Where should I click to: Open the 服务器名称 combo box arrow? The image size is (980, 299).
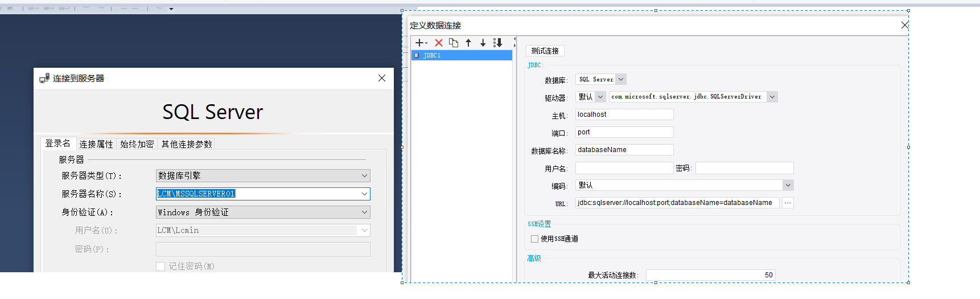click(x=364, y=194)
